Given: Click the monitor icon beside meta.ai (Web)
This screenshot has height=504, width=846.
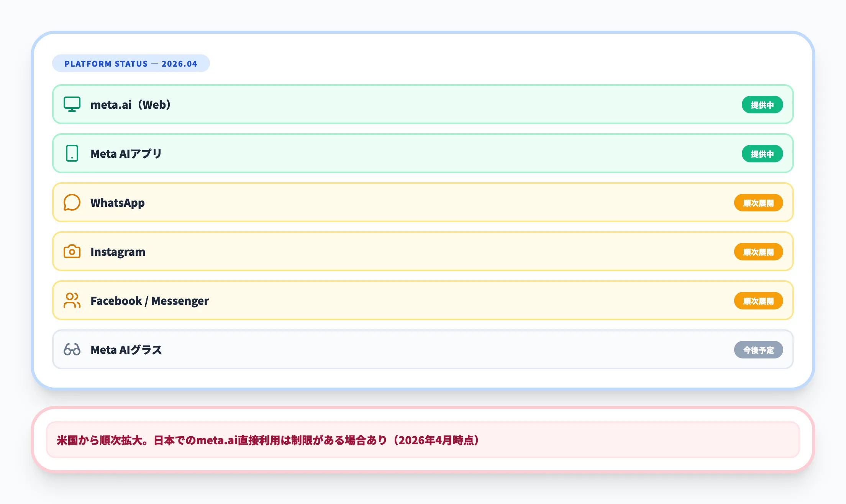Looking at the screenshot, I should tap(72, 104).
